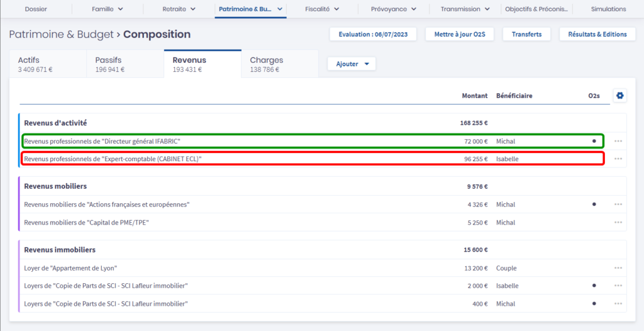Open the Passifs tab
Image resolution: width=644 pixels, height=331 pixels.
point(125,64)
